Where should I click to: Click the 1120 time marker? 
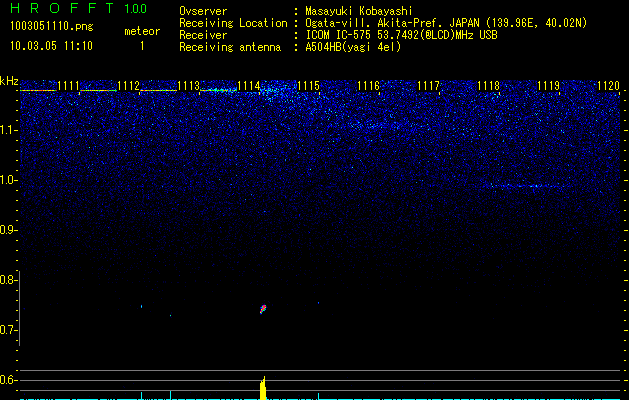(x=609, y=85)
